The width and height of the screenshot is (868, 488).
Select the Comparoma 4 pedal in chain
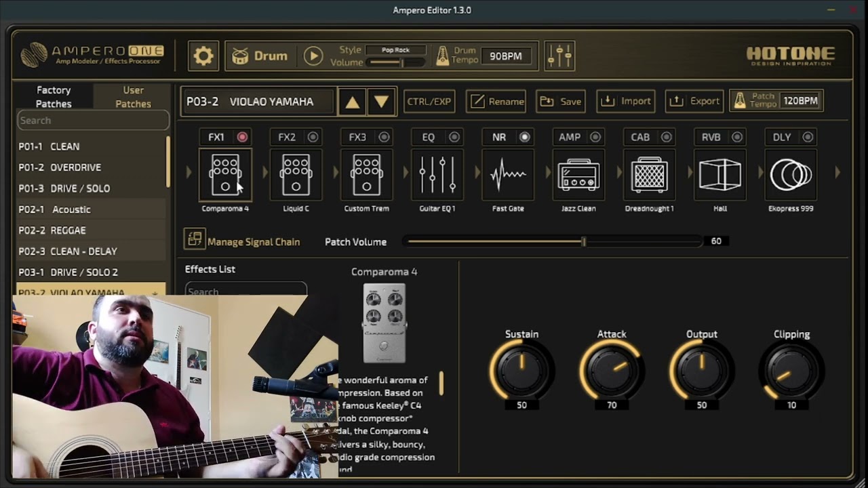[x=225, y=176]
